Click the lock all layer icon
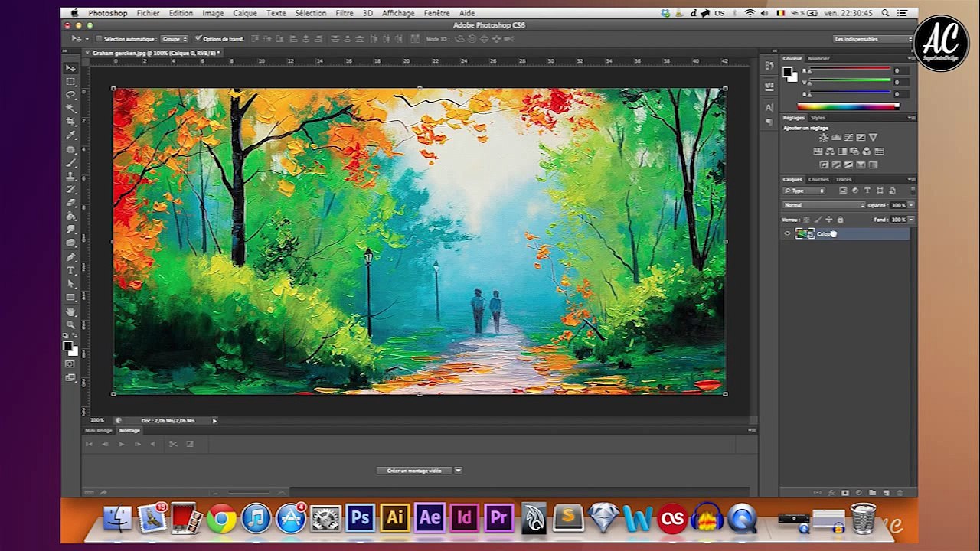The image size is (980, 551). coord(840,220)
